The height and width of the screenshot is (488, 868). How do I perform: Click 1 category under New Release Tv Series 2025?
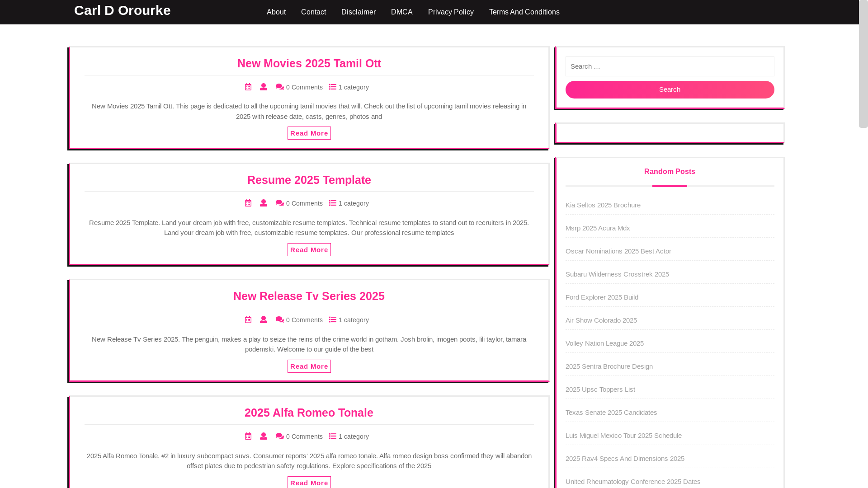pyautogui.click(x=354, y=320)
